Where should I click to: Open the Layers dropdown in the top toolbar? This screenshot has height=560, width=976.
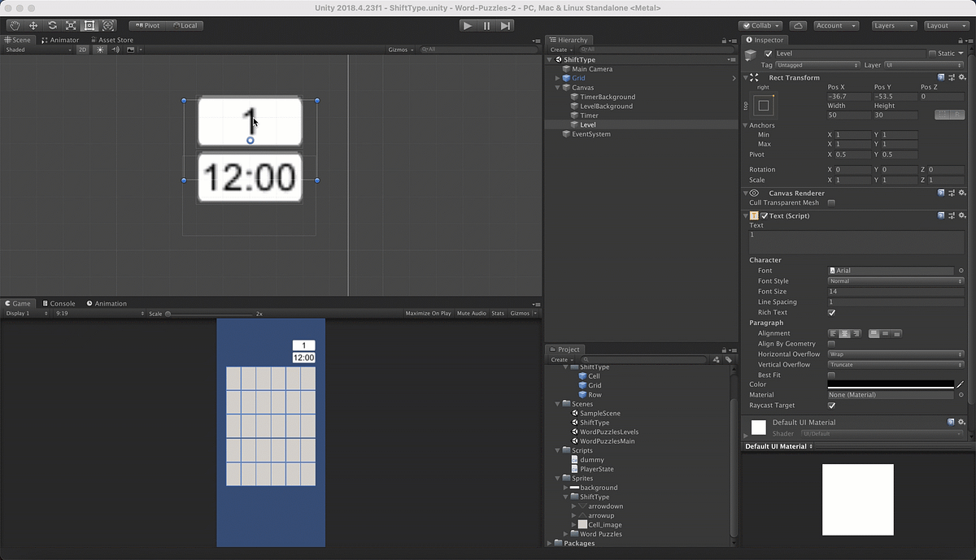coord(893,25)
